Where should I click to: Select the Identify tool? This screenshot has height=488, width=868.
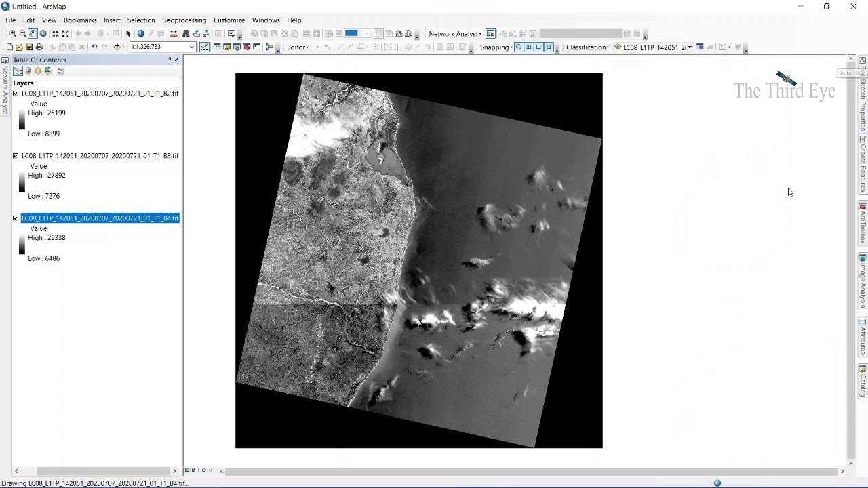tap(141, 33)
